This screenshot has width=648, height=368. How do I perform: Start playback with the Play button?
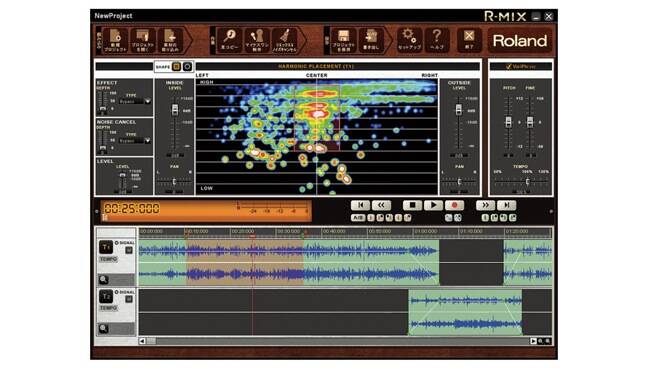pyautogui.click(x=433, y=205)
